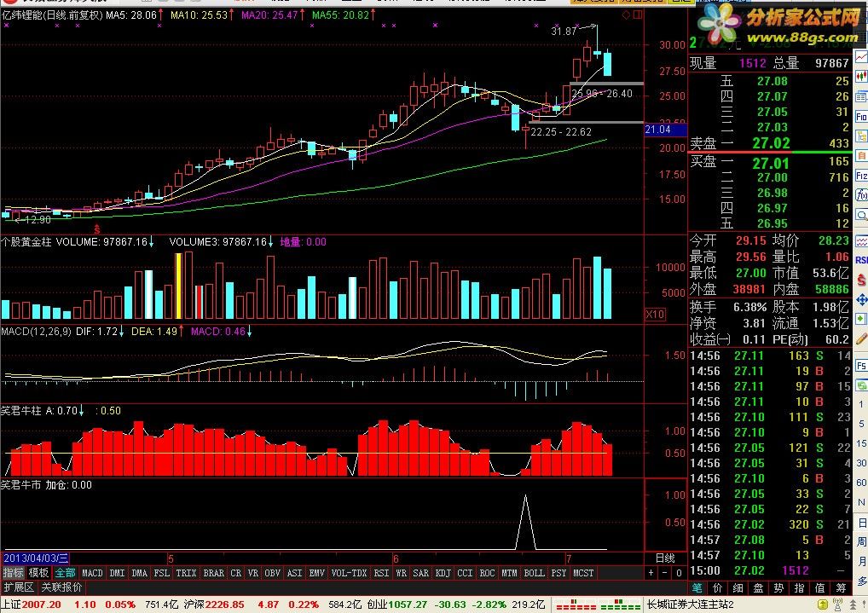Apply the TRIX indicator button
Screen dimensions: 868x613
click(x=186, y=573)
